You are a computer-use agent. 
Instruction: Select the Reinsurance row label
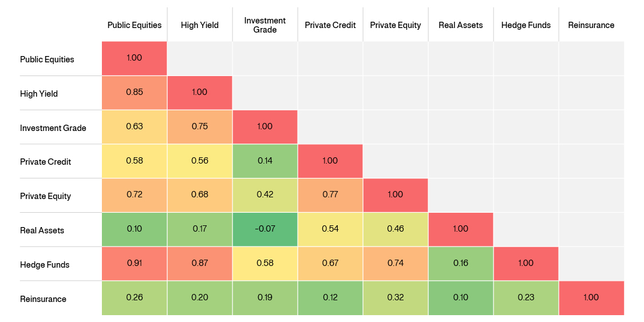tap(43, 299)
